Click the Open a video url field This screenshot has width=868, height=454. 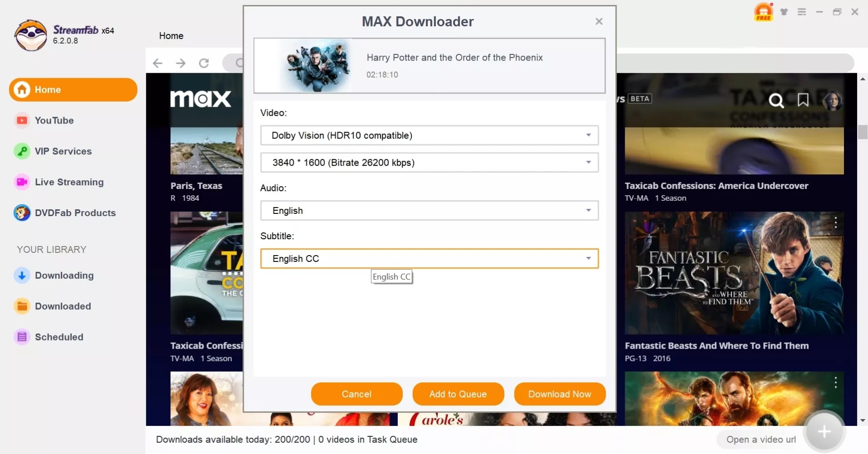point(761,439)
